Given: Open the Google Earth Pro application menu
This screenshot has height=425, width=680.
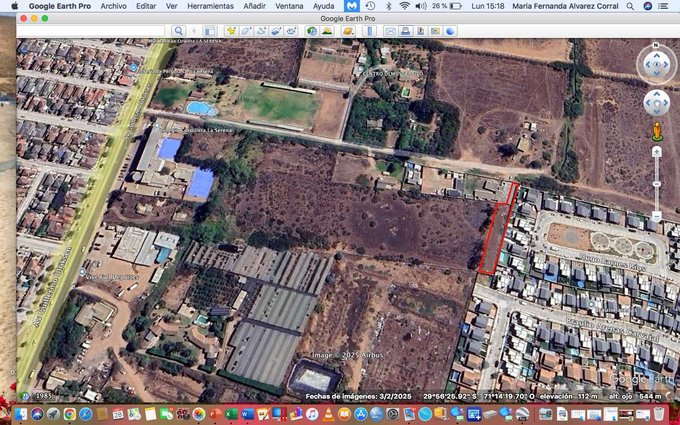Looking at the screenshot, I should 60,6.
